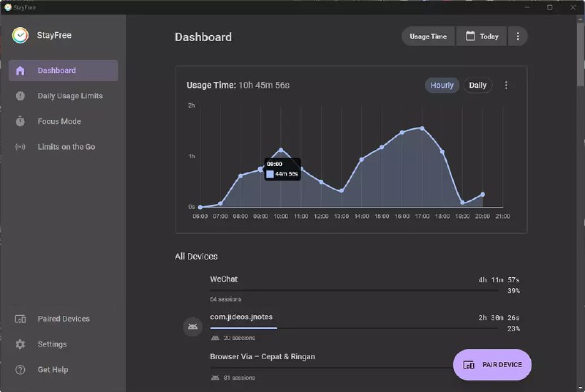585x392 pixels.
Task: Go to Focus Mode page
Action: point(59,121)
